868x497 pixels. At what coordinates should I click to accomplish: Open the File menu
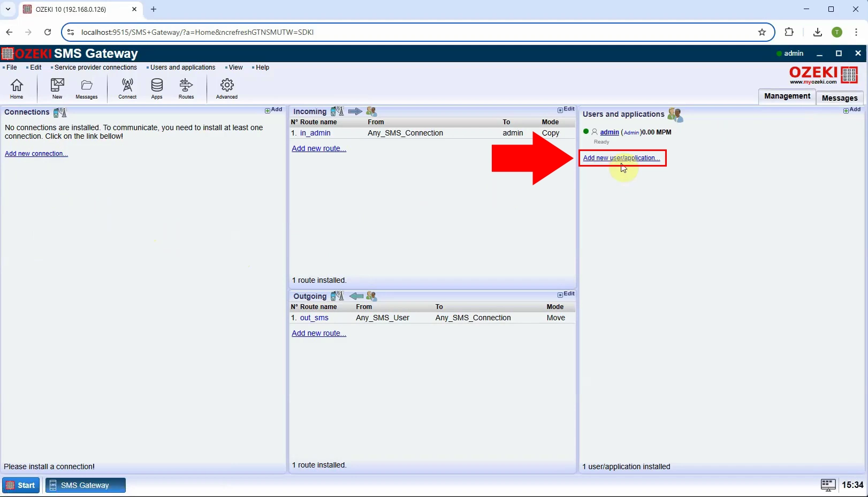(12, 67)
